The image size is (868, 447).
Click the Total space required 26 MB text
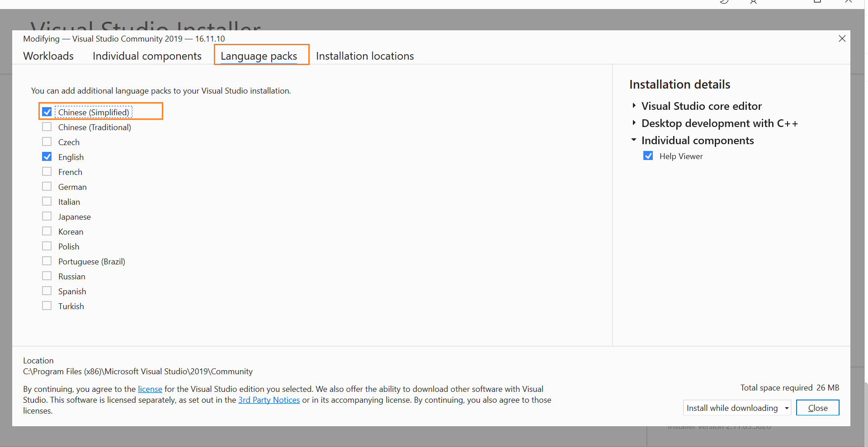tap(790, 388)
